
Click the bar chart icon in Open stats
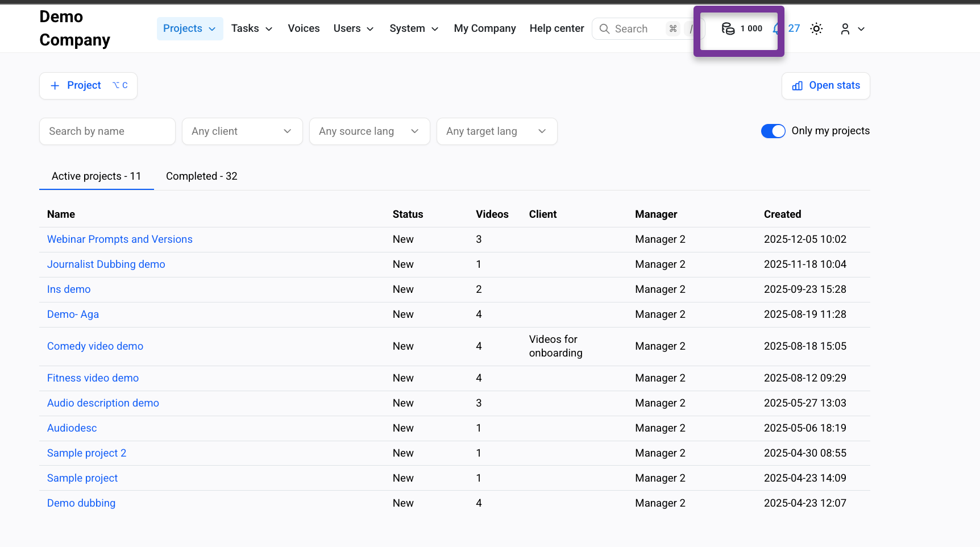click(x=798, y=86)
